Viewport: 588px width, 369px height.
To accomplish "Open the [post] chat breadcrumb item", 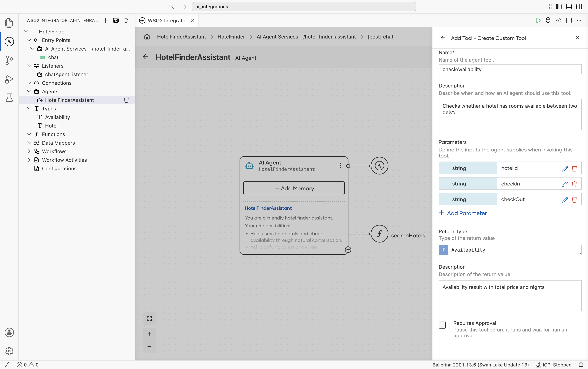I will (x=380, y=37).
